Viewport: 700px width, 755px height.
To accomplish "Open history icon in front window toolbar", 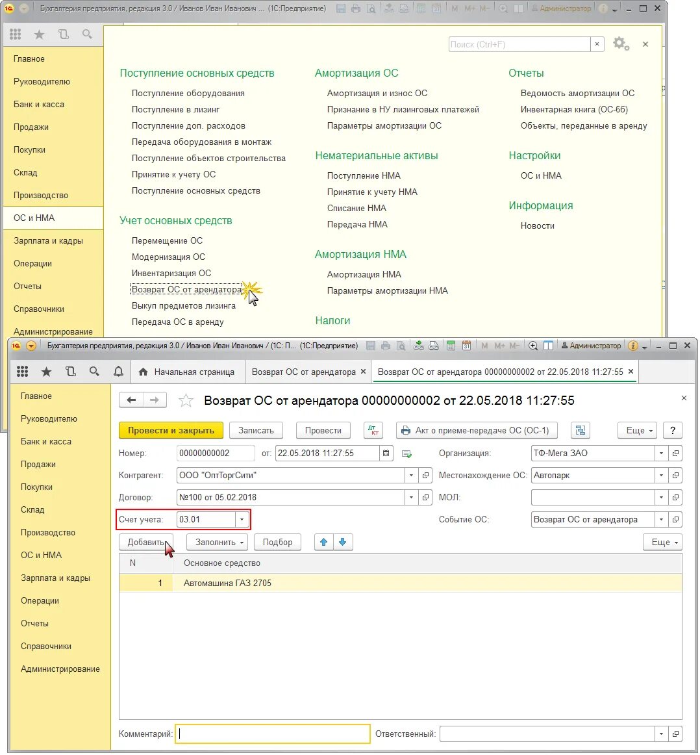I will click(x=70, y=372).
